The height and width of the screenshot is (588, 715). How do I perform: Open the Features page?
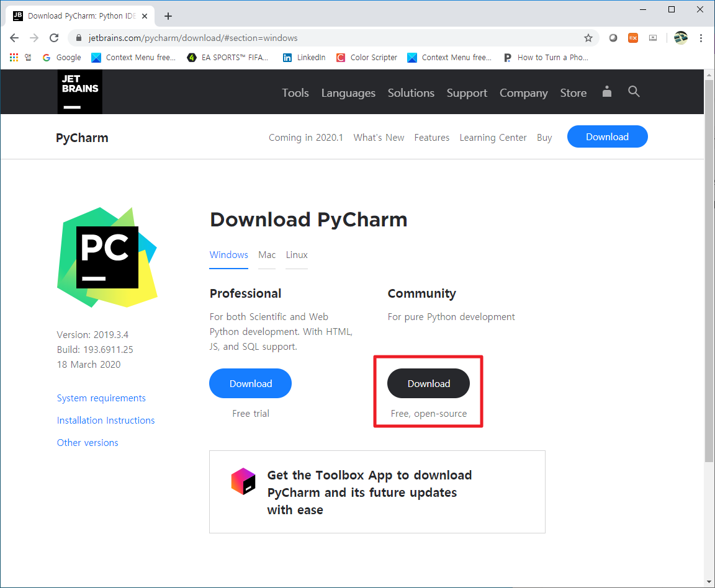pyautogui.click(x=431, y=137)
